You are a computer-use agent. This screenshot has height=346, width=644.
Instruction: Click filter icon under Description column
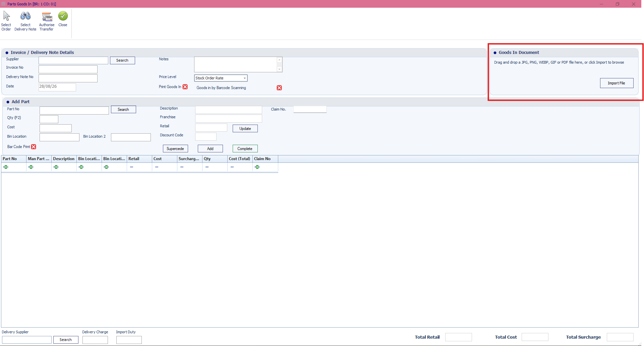pos(56,167)
